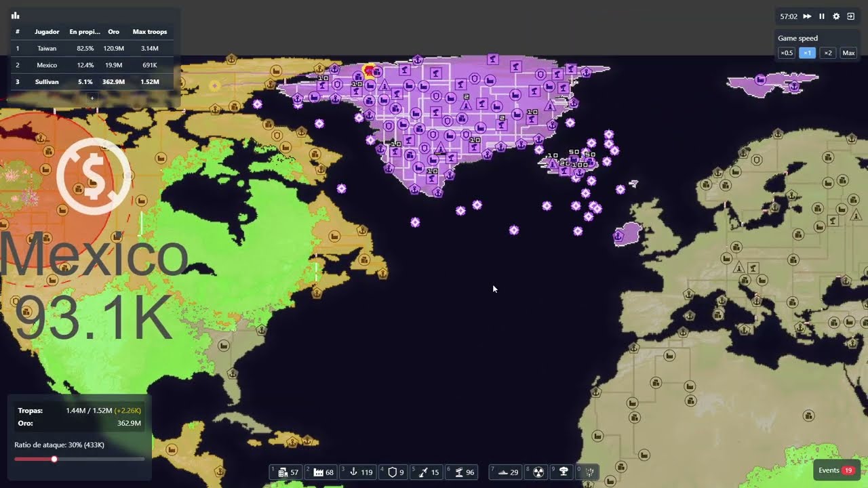Select Taiwan row in the leaderboard

92,49
